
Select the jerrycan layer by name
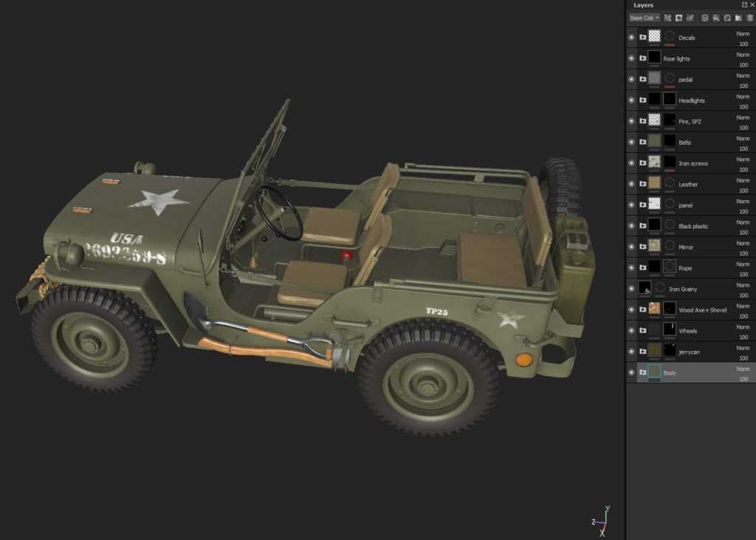(x=689, y=352)
